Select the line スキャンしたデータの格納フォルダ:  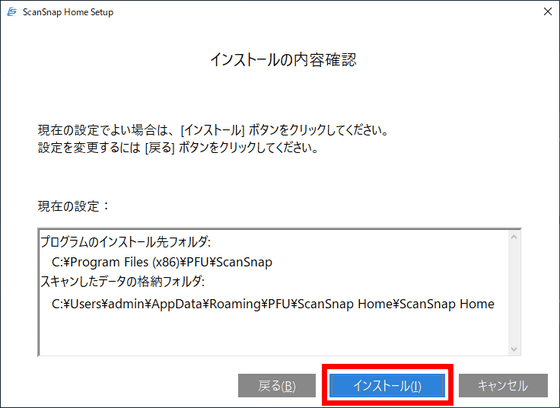122,282
